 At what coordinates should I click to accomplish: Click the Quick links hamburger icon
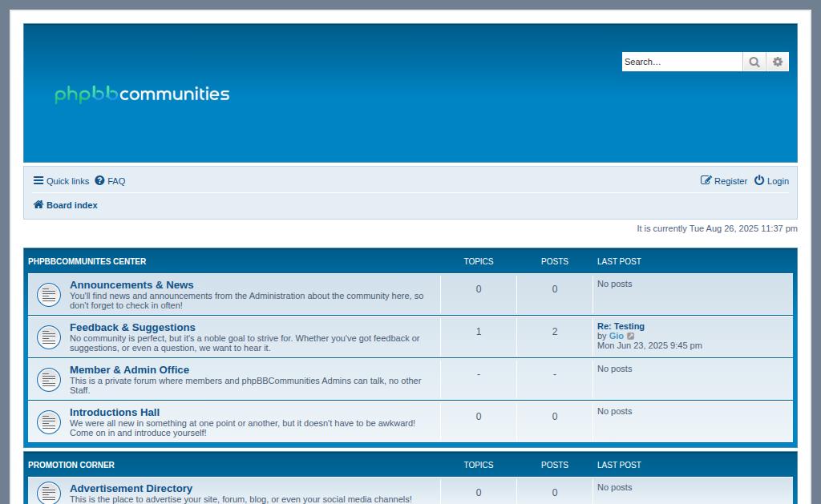click(x=38, y=180)
